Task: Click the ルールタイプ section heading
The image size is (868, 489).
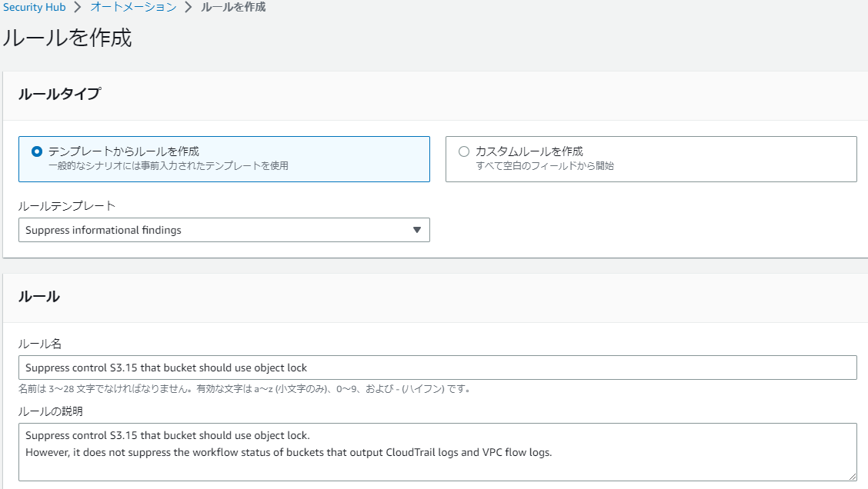Action: pos(59,95)
